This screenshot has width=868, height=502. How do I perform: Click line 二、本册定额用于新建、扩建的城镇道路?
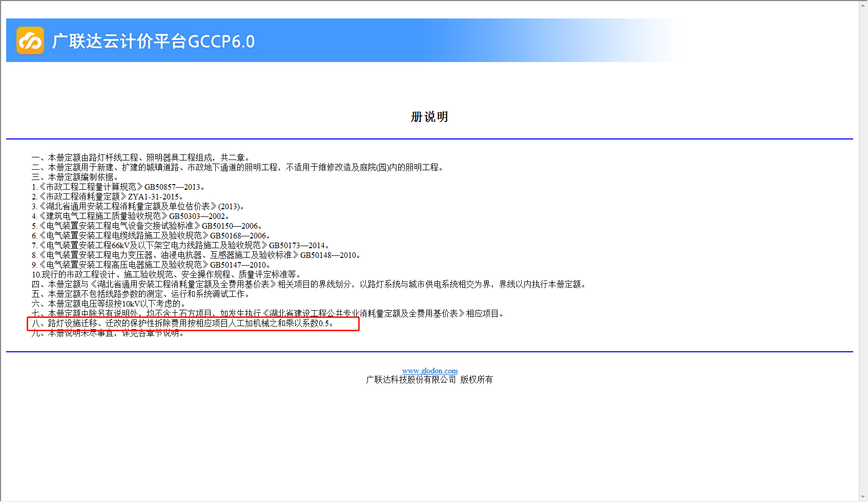(238, 167)
